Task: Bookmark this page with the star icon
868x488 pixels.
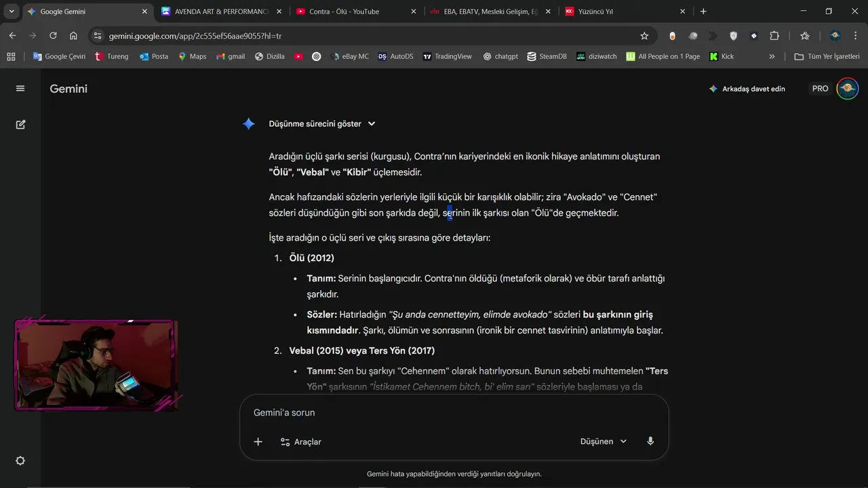Action: coord(644,36)
